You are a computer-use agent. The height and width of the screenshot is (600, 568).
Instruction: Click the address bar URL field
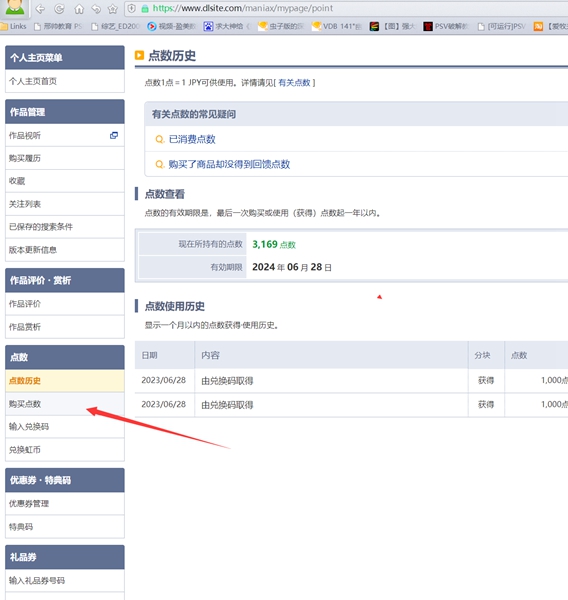click(346, 8)
